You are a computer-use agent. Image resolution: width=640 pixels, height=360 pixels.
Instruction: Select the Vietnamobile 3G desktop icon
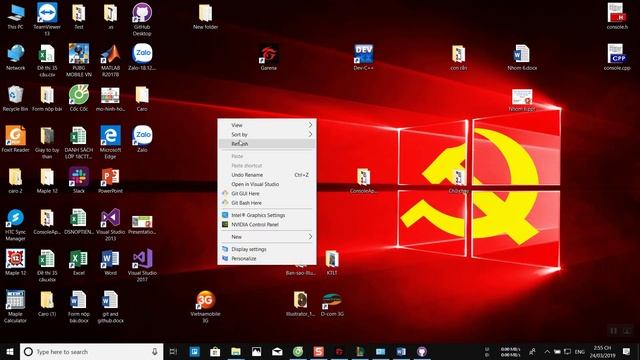205,306
